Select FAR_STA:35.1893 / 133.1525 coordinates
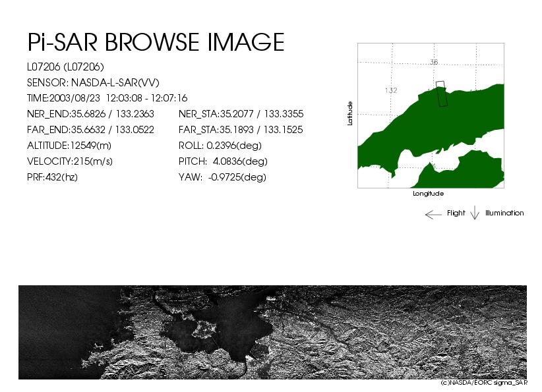The width and height of the screenshot is (542, 392). tap(241, 130)
